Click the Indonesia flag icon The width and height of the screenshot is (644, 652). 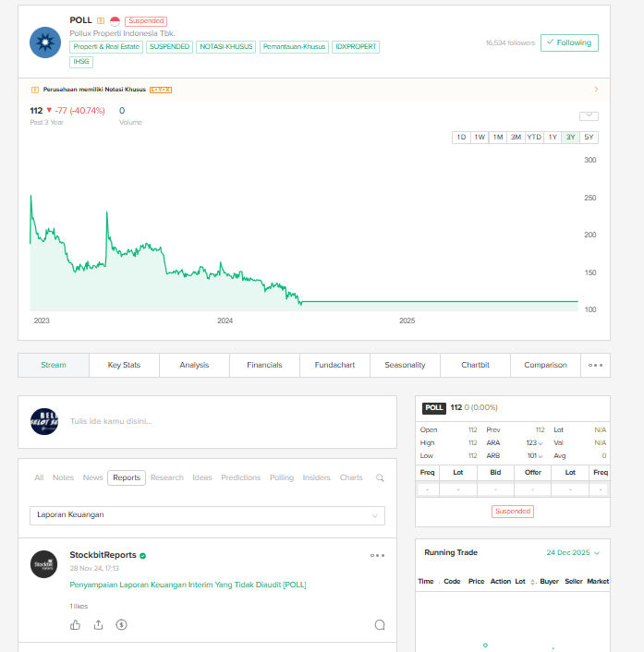tap(115, 21)
